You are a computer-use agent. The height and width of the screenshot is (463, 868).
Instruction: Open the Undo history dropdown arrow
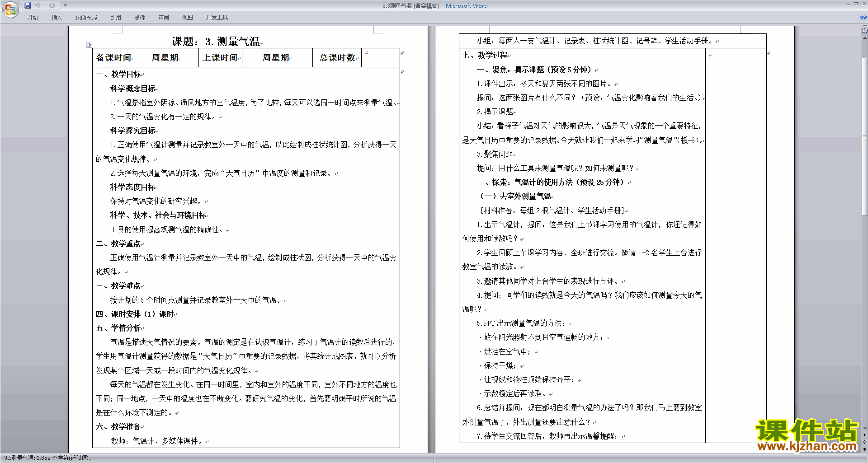point(44,5)
